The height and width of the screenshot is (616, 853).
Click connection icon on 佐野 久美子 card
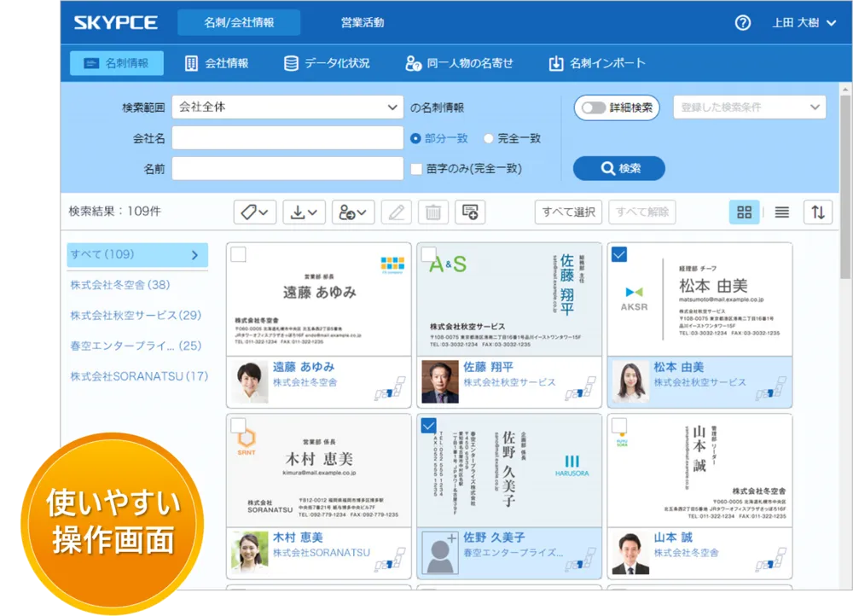[580, 560]
